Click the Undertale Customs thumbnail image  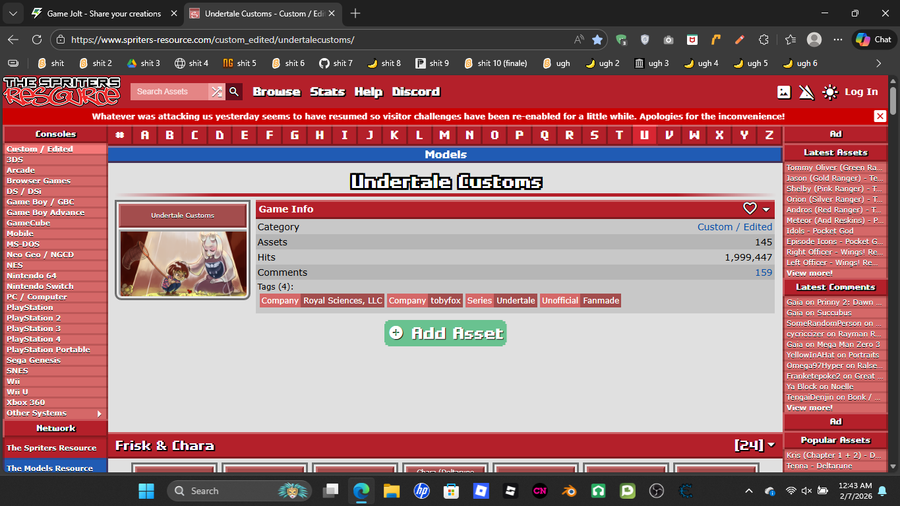click(x=183, y=263)
